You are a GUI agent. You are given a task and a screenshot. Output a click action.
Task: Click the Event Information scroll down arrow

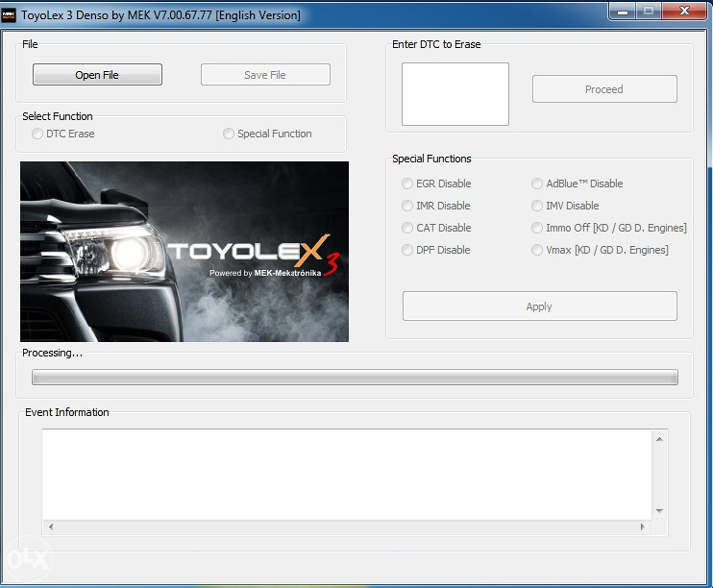coord(659,511)
